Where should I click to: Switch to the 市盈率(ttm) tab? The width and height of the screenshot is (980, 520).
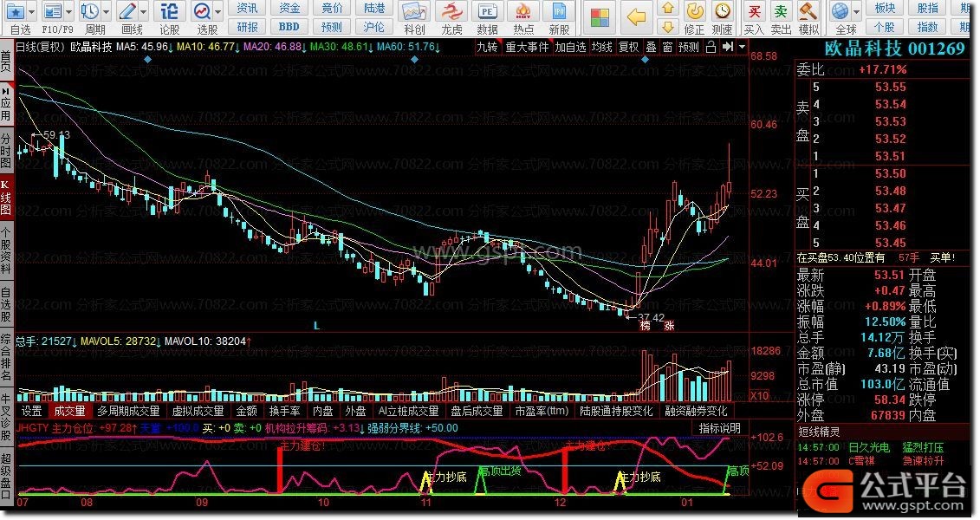coord(542,411)
